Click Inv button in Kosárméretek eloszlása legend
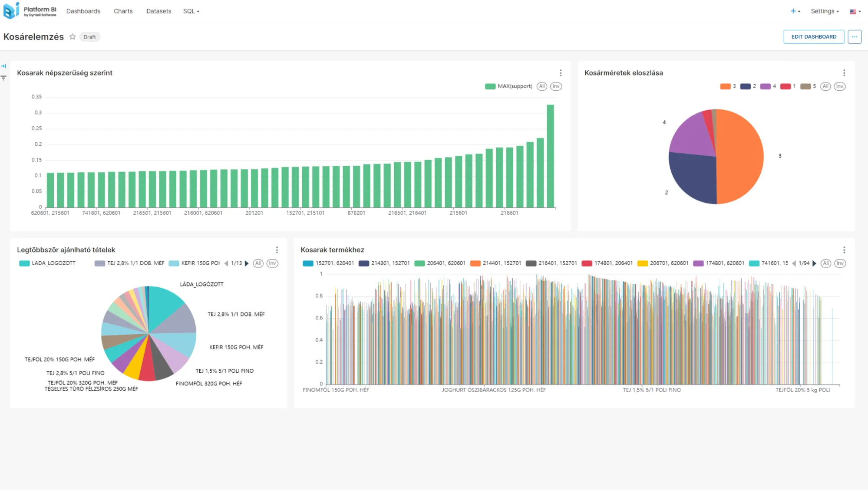This screenshot has width=868, height=490. pyautogui.click(x=839, y=86)
